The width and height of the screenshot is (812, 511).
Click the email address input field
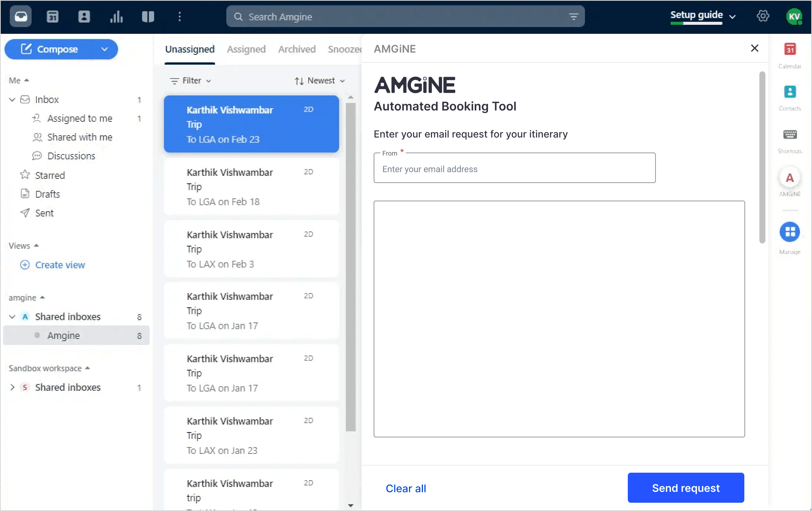(x=514, y=169)
